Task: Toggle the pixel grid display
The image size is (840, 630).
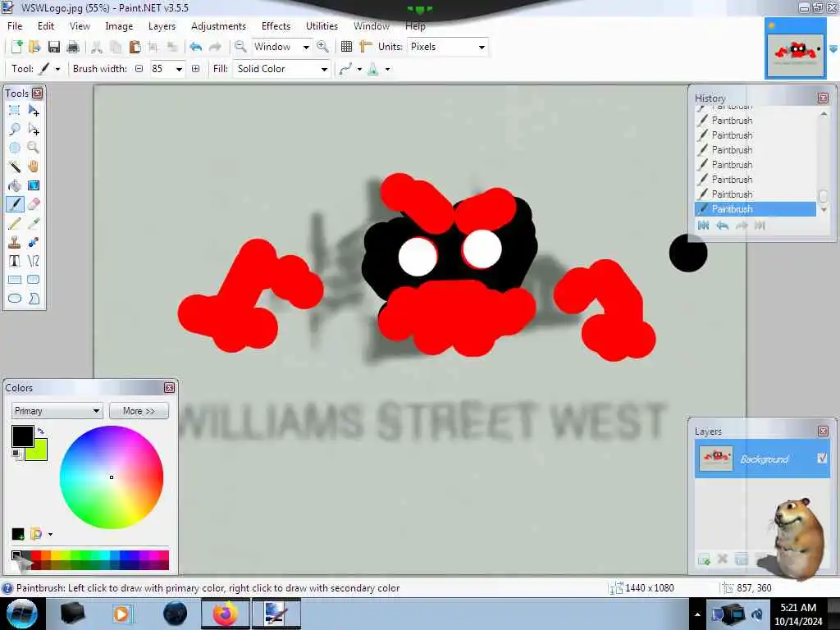Action: (347, 47)
